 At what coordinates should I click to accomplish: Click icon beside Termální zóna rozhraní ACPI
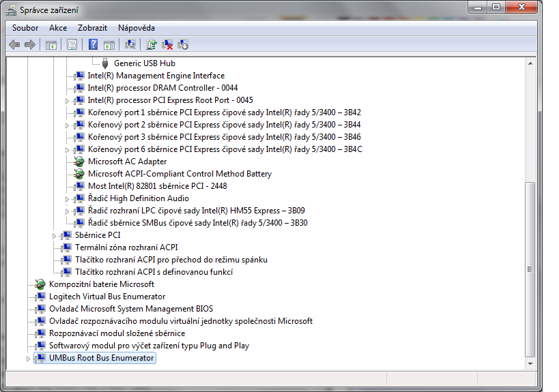coord(66,247)
